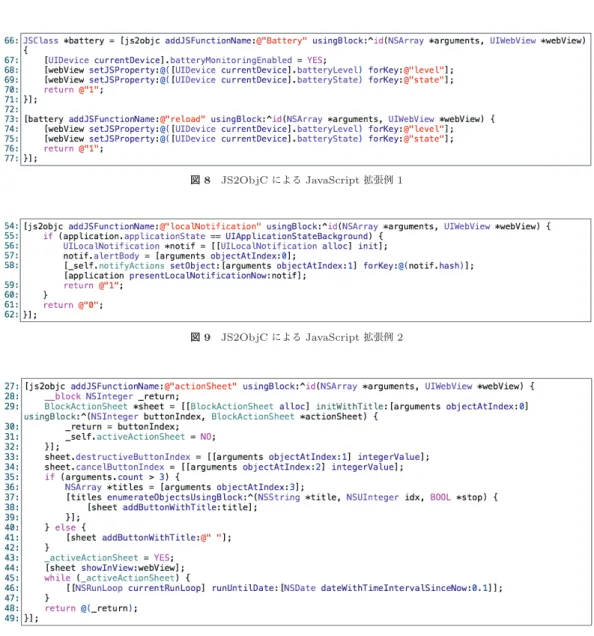Image resolution: width=594 pixels, height=636 pixels.
Task: Click 'addButtonWithTitle:title' on line 38
Action: point(187,507)
